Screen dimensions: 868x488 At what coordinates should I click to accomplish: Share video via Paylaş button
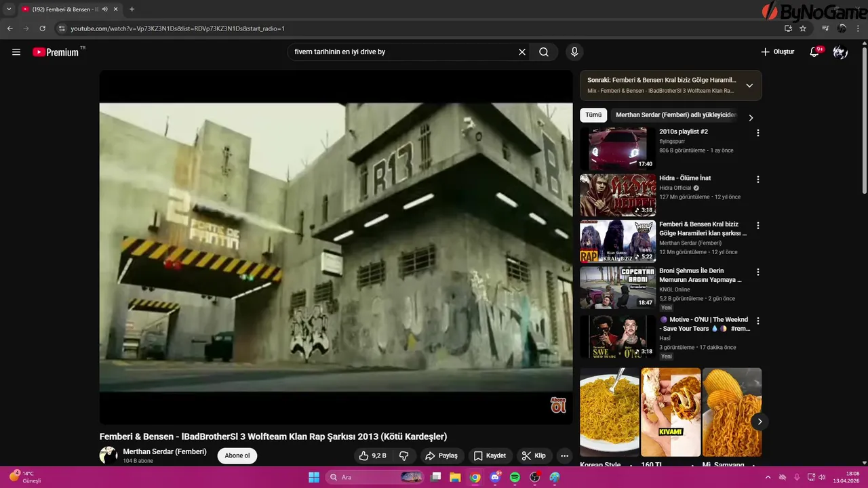[441, 455]
